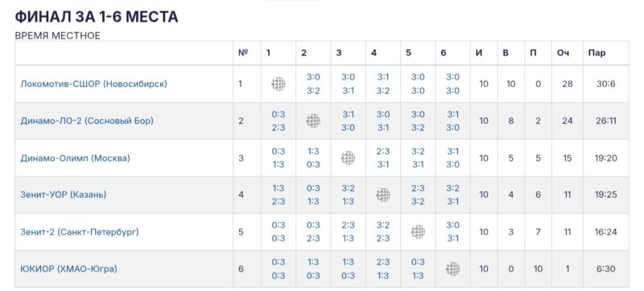
Task: Open Зенит-2 (Санкт-Петербург) team link
Action: pyautogui.click(x=80, y=232)
